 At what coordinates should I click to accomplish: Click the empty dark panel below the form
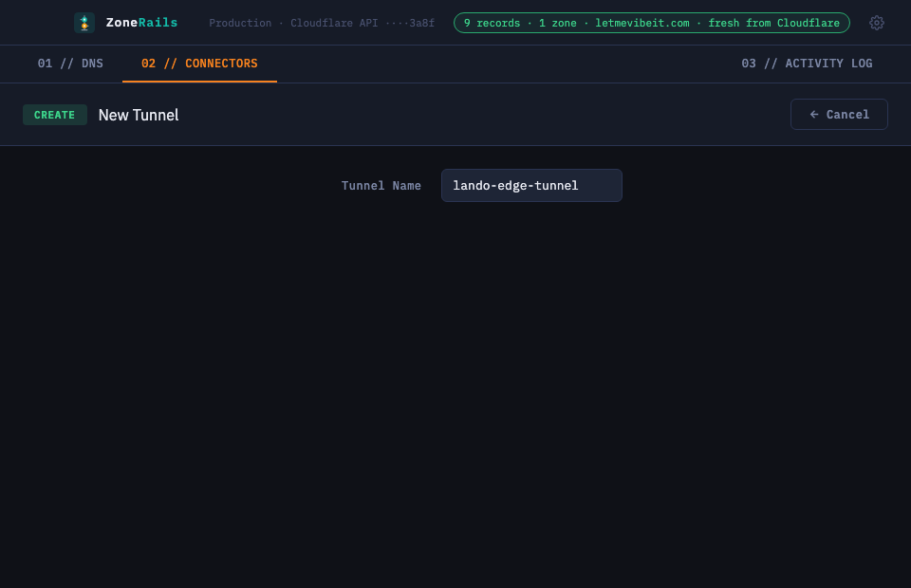[455, 395]
